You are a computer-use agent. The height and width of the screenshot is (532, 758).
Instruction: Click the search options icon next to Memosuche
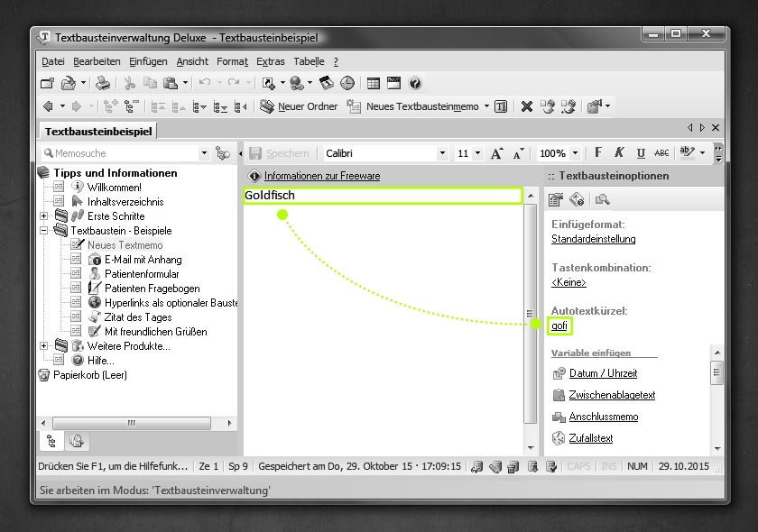click(x=223, y=153)
